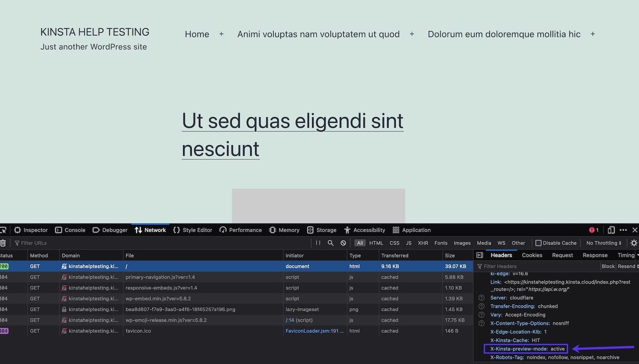Viewport: 639px width, 364px height.
Task: Clear all network requests with trash icon
Action: (x=3, y=243)
